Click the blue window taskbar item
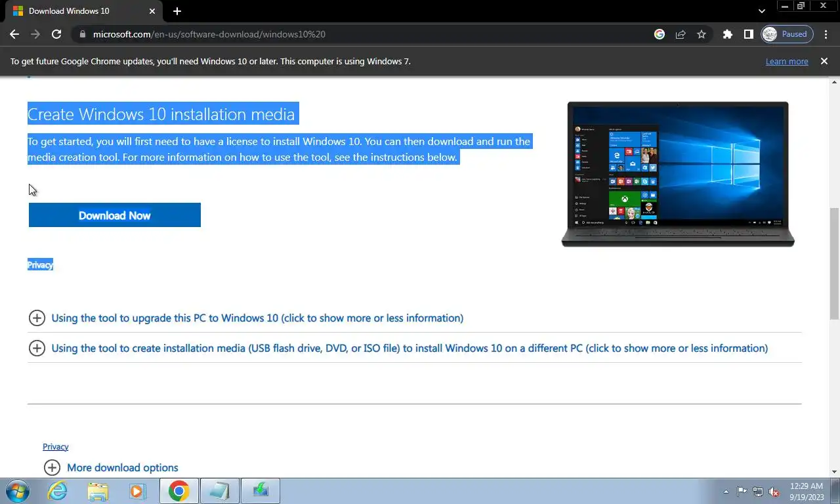Screen dimensions: 840x504 tap(219, 491)
